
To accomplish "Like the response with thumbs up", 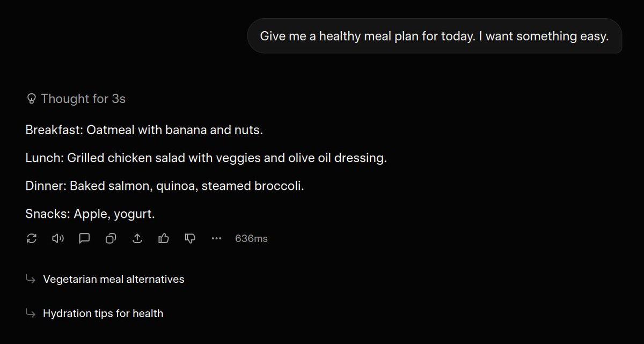I will 164,238.
